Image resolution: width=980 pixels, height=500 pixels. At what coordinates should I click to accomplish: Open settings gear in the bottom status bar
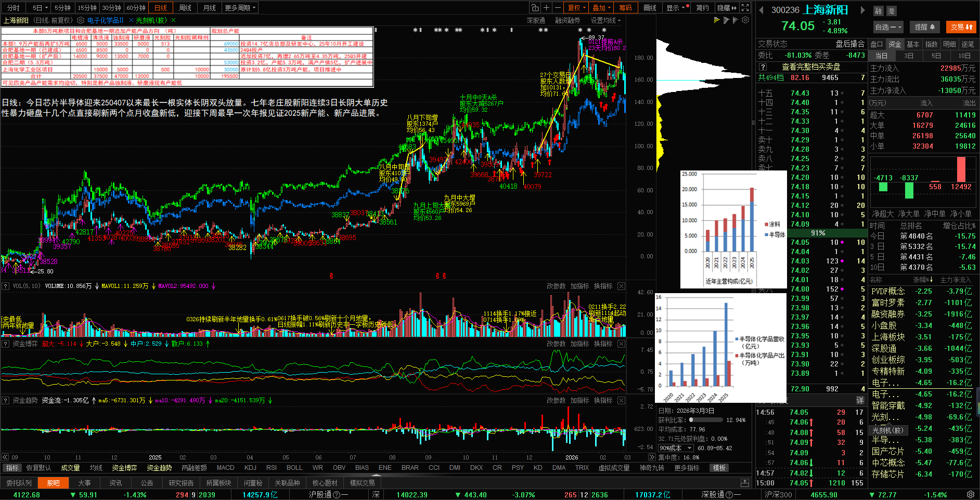pos(971,494)
